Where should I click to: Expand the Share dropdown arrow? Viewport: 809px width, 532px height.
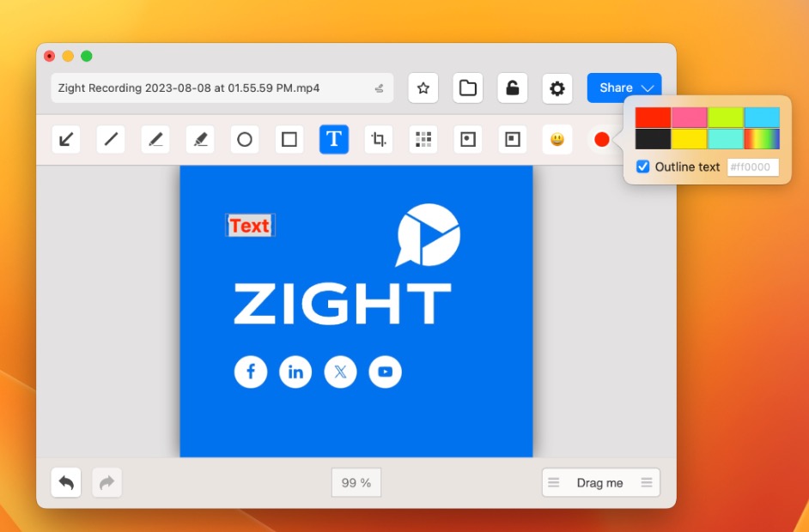[x=648, y=88]
